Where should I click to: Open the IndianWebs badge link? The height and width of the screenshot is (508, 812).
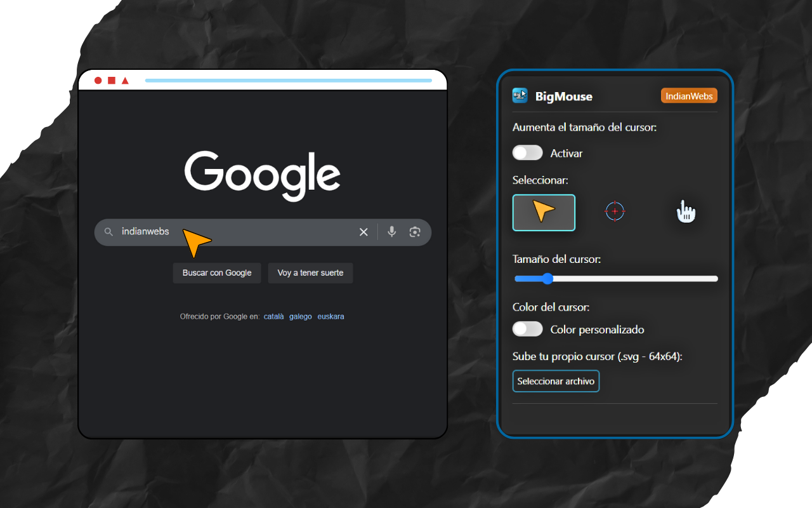click(x=689, y=96)
